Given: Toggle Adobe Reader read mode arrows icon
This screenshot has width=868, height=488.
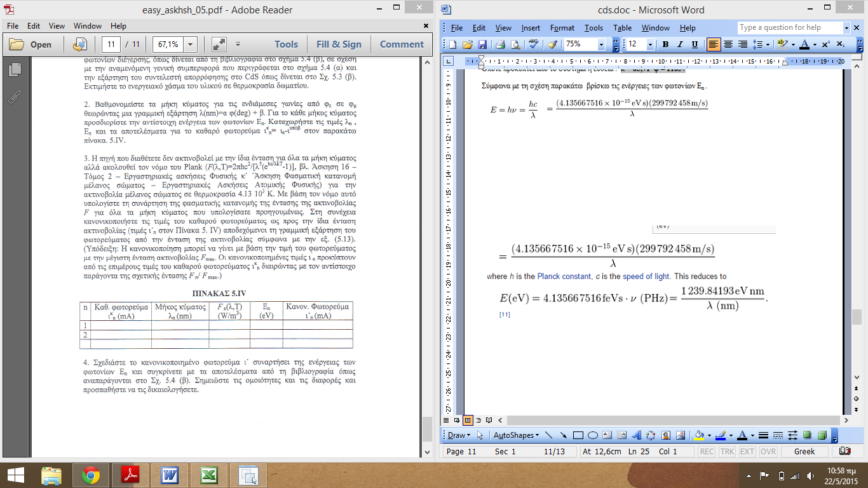Looking at the screenshot, I should click(x=219, y=44).
